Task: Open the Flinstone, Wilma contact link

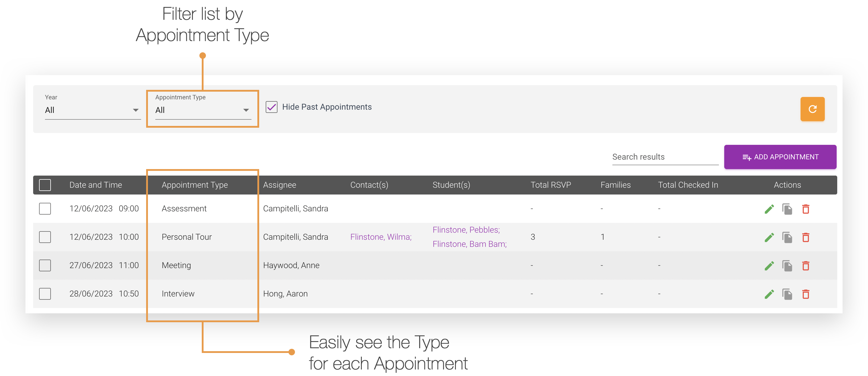Action: (381, 237)
